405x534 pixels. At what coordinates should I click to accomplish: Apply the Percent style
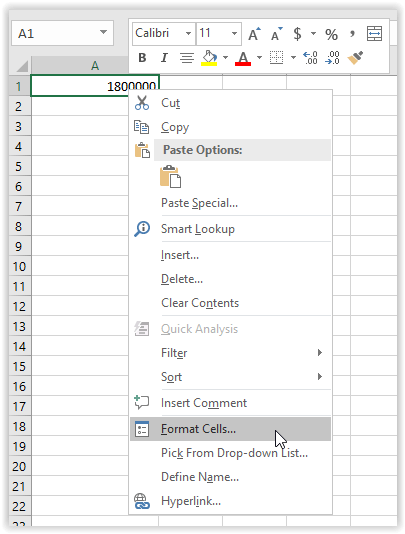pos(331,34)
